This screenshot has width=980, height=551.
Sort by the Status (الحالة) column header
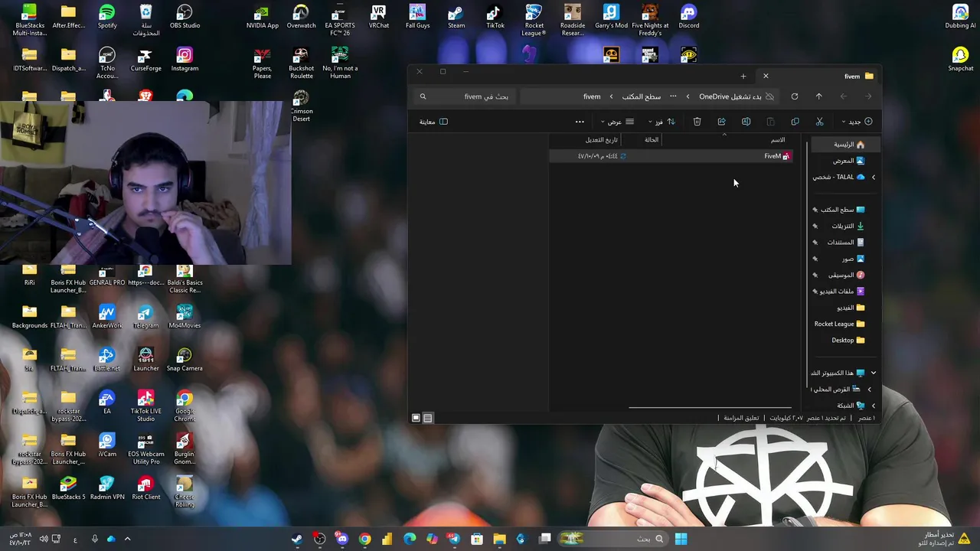pyautogui.click(x=652, y=140)
